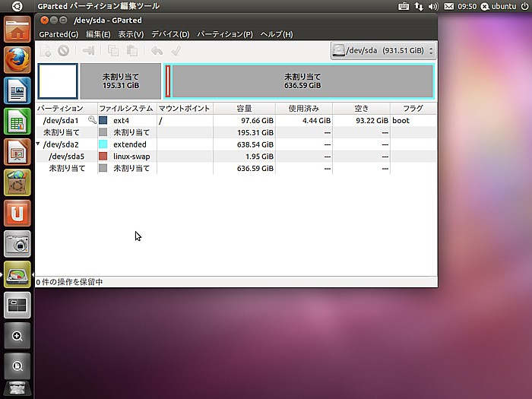This screenshot has height=399, width=532.
Task: Launch Firefox from the dock
Action: click(x=17, y=60)
